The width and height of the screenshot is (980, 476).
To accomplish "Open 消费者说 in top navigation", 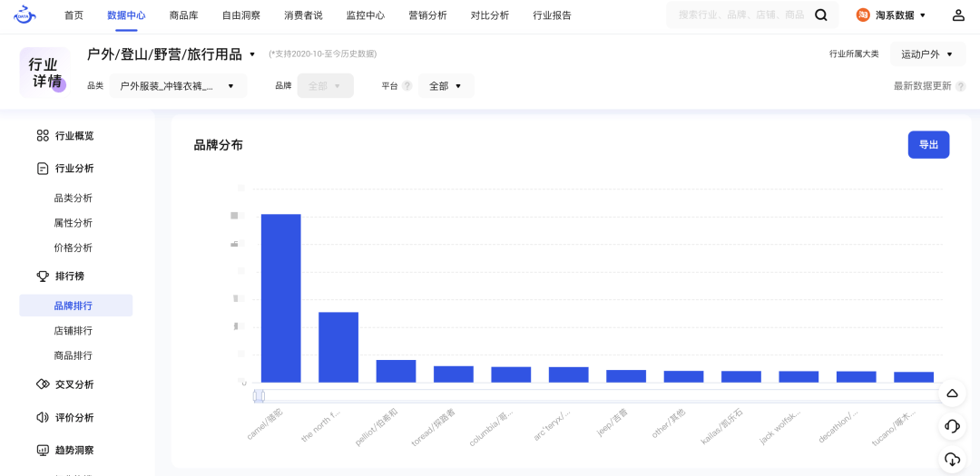I will (303, 15).
